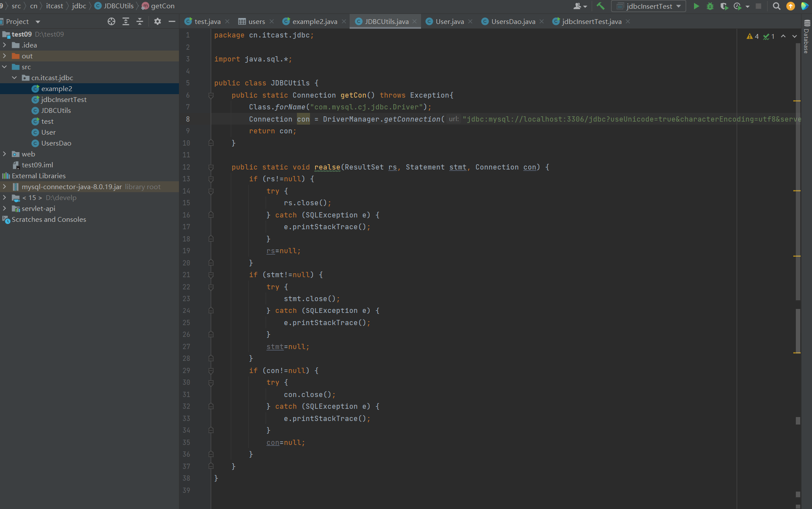Open Search Everywhere magnifier icon

pos(776,6)
